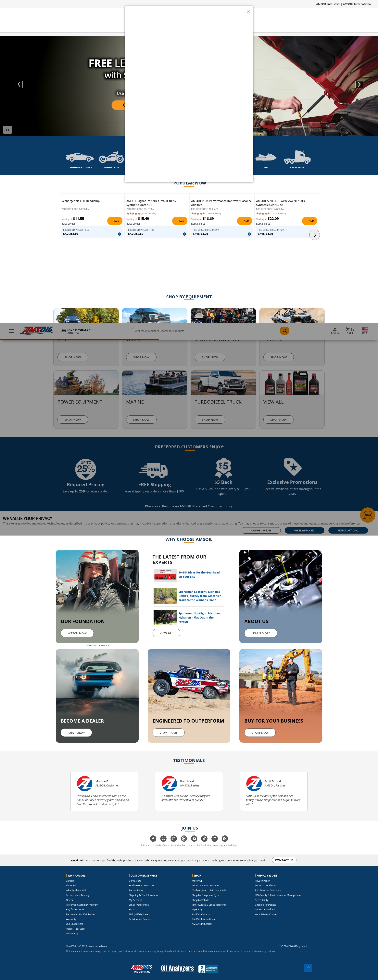Add Rechargeable LED Headlamp to cart
Screen dimensions: 378x980
pyautogui.click(x=115, y=221)
